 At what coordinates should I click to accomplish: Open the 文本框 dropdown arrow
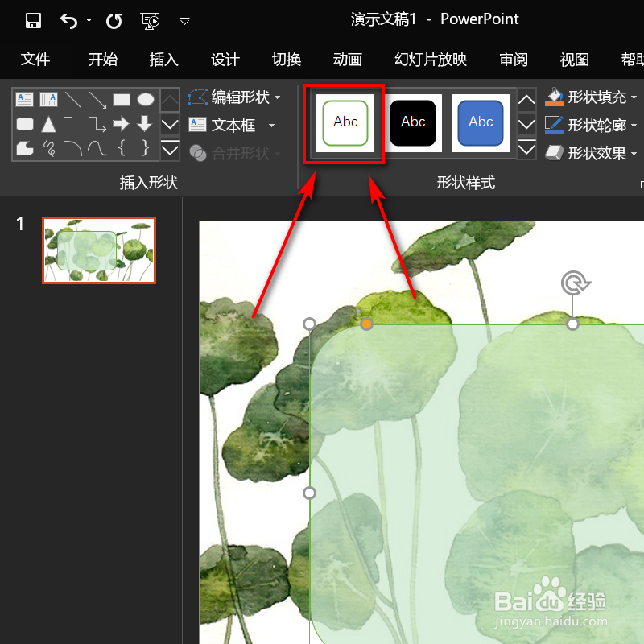271,126
